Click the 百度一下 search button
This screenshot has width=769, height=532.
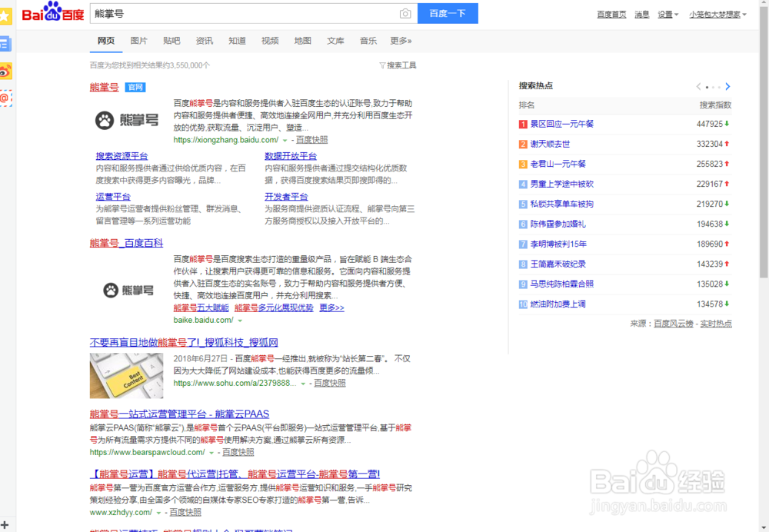pos(448,13)
